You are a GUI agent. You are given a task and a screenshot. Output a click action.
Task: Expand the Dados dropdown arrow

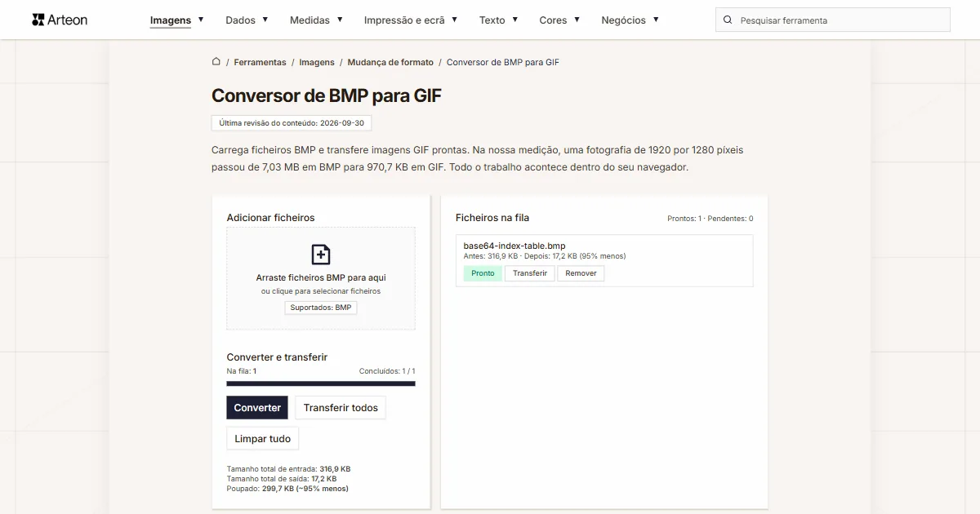click(265, 20)
